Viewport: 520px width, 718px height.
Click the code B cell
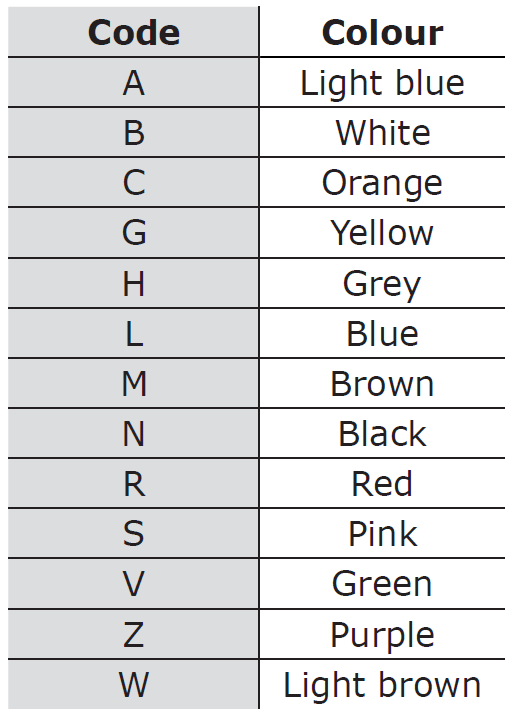pyautogui.click(x=133, y=133)
